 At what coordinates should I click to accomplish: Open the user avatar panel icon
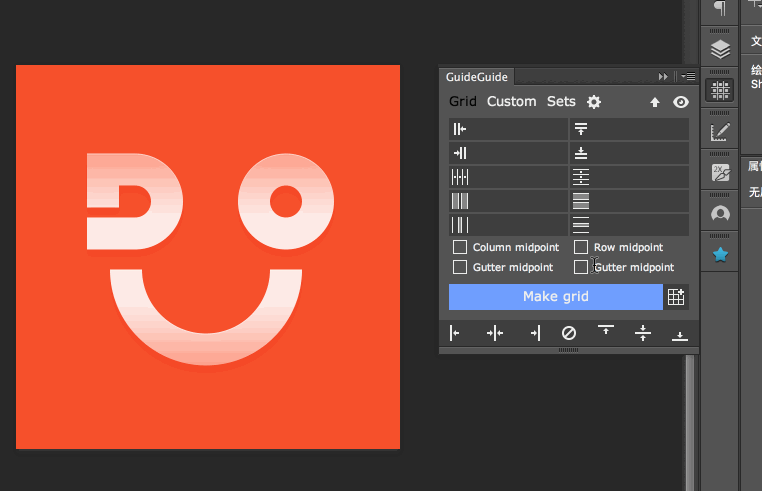(x=720, y=213)
